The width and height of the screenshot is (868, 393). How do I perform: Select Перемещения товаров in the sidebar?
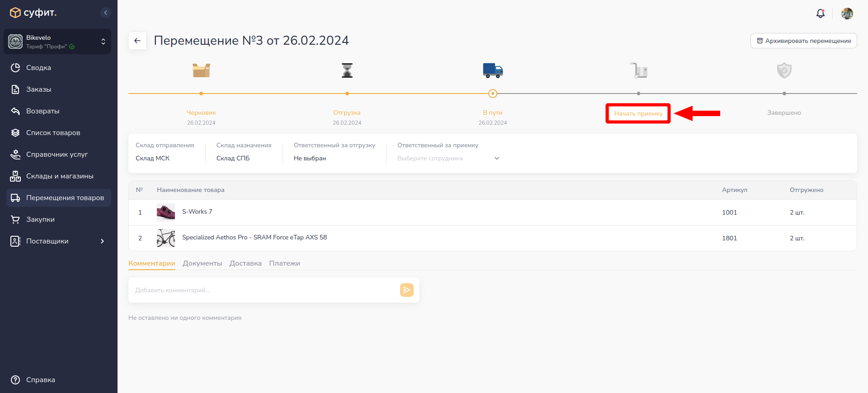coord(59,198)
